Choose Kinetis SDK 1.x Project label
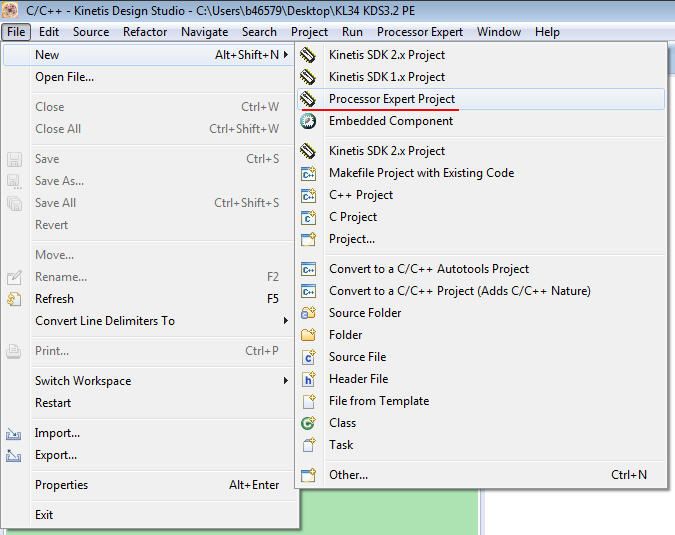Viewport: 675px width, 535px height. pyautogui.click(x=387, y=77)
